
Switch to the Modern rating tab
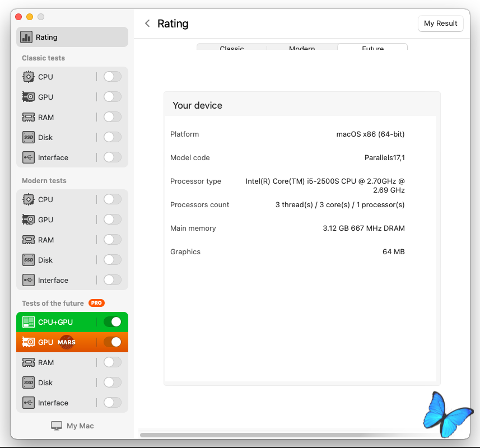302,48
